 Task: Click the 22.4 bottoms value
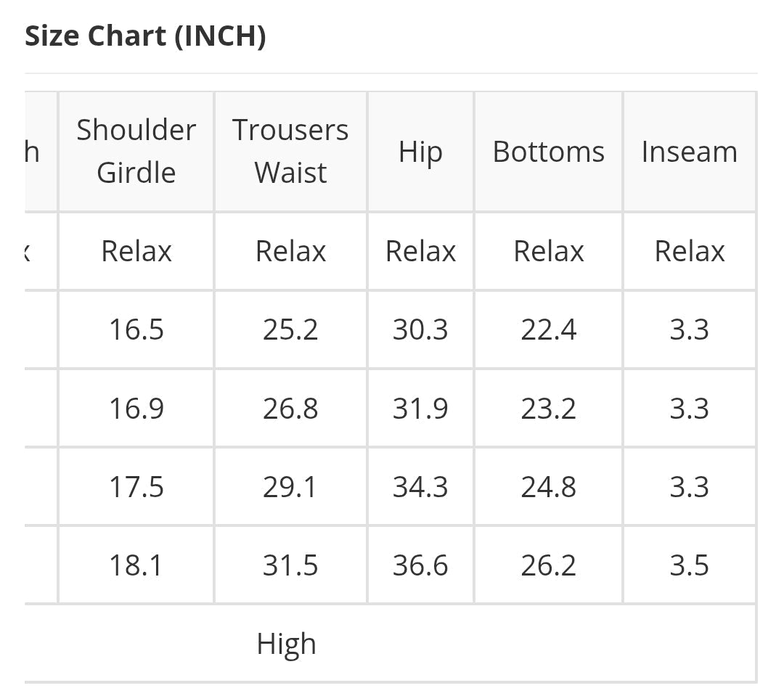click(x=548, y=329)
